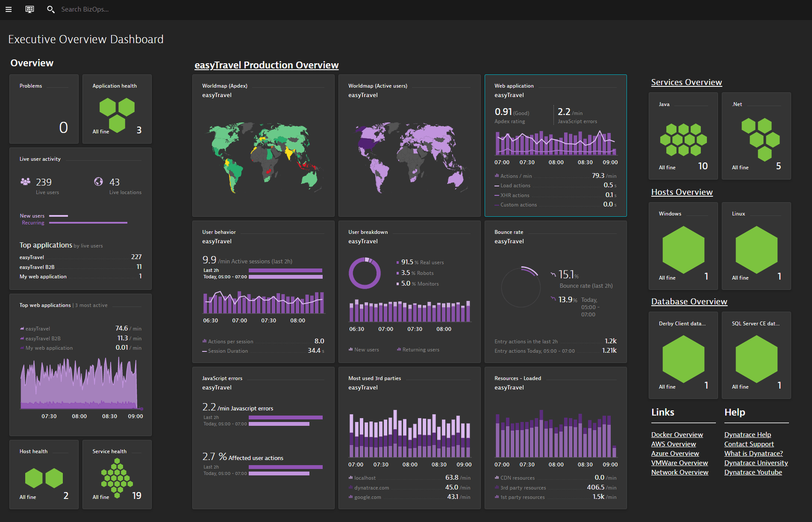
Task: Select the Windows hosts health hexagon
Action: [x=683, y=250]
